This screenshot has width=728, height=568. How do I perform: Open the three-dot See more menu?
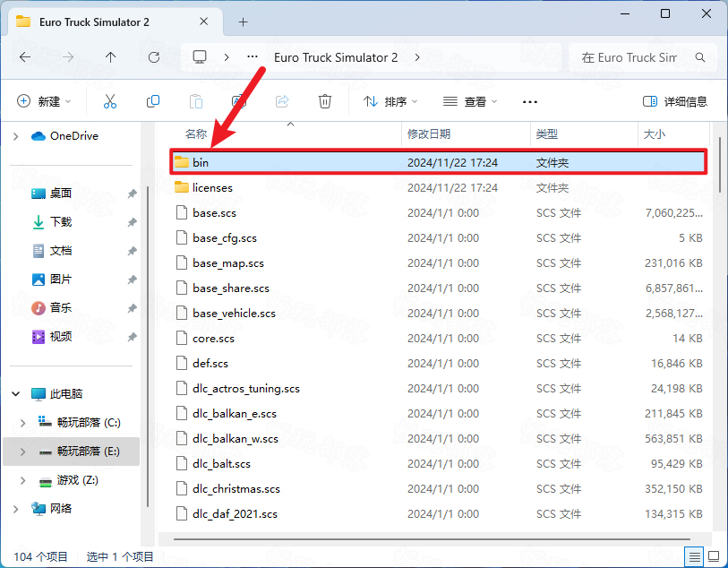530,102
